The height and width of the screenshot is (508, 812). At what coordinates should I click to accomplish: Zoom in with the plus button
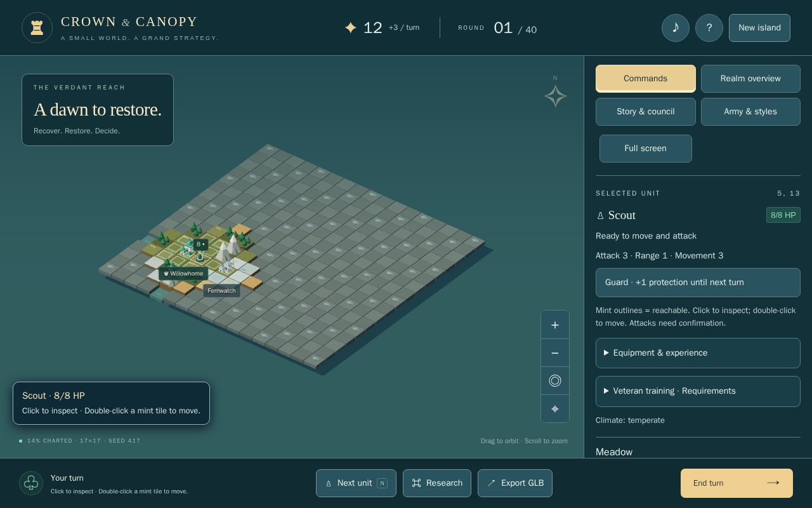click(555, 325)
